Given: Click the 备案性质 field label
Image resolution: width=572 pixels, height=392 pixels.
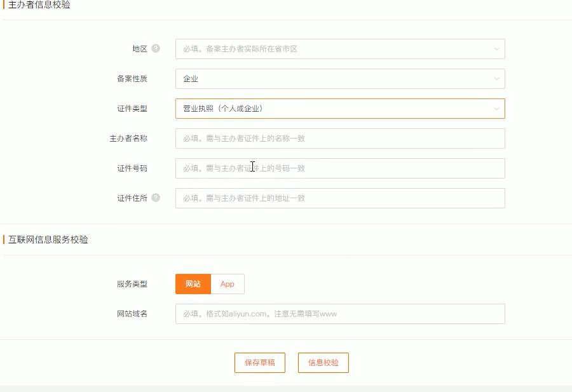Looking at the screenshot, I should pos(132,79).
